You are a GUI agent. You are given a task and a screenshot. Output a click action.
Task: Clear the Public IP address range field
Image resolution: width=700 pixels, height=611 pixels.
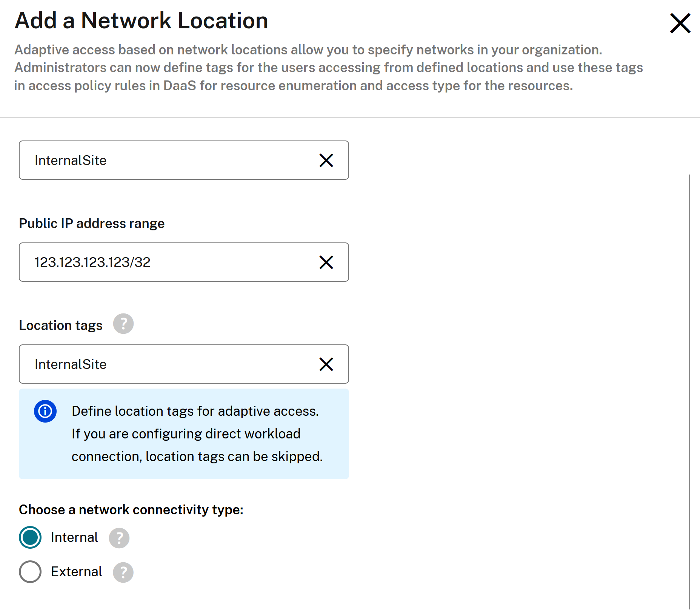(x=326, y=262)
